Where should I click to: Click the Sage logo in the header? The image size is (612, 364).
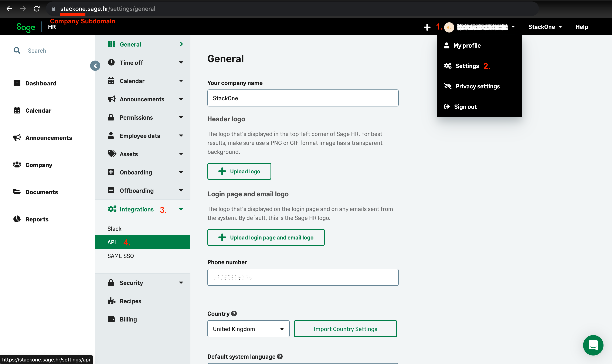(25, 27)
